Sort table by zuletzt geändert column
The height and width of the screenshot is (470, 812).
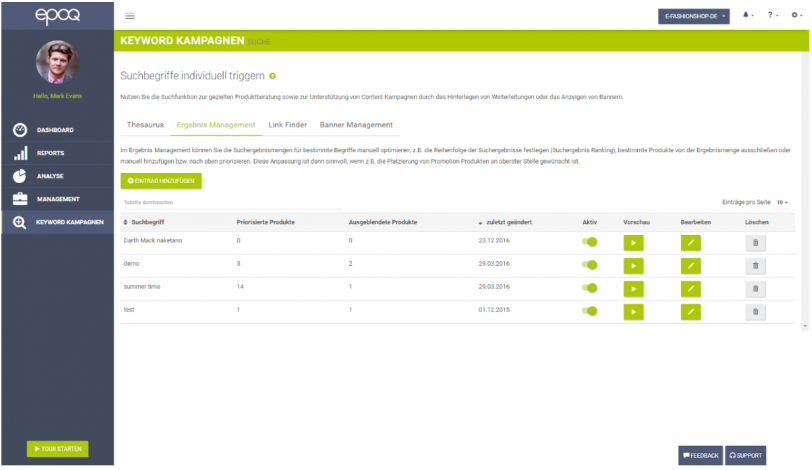[505, 222]
